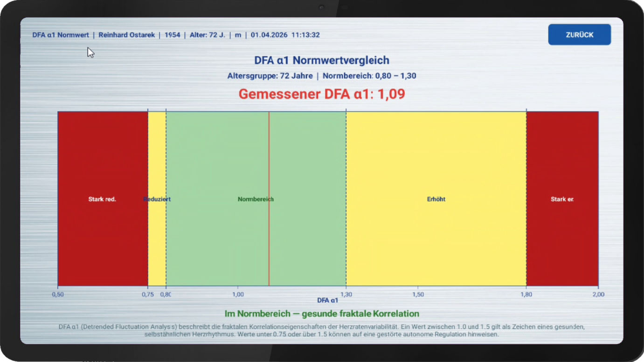Click the 'DFA α1 Normwertvergleich' title
Screen dimensions: 644x362
[x=322, y=60]
